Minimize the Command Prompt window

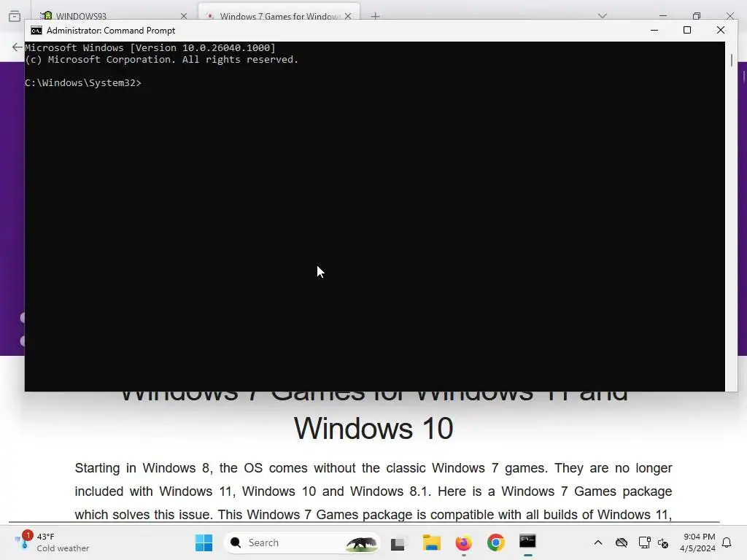[x=654, y=30]
